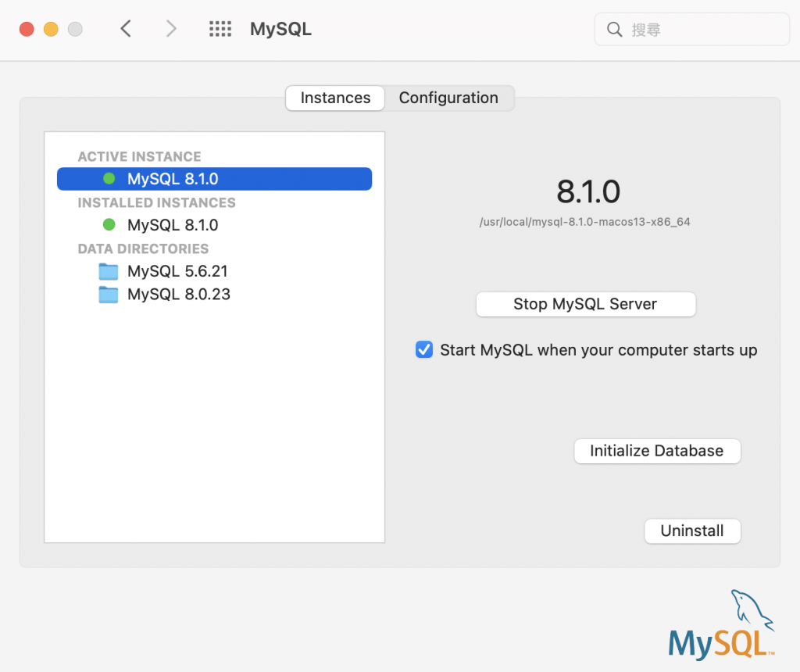Minimize window with yellow button
Viewport: 800px width, 672px height.
(x=51, y=29)
